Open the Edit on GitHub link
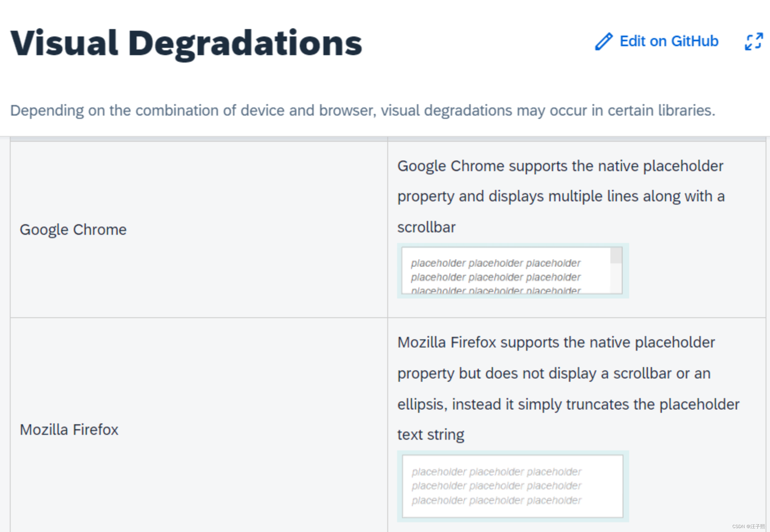770x532 pixels. click(669, 41)
